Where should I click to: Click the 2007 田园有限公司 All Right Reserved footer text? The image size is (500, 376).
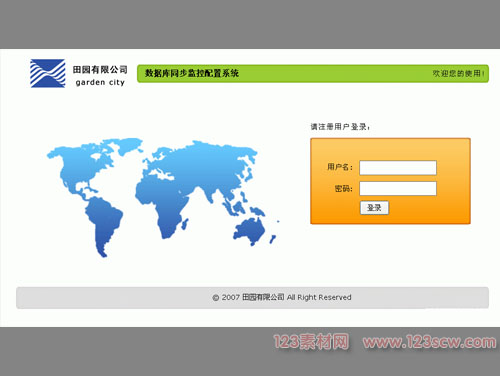[282, 297]
